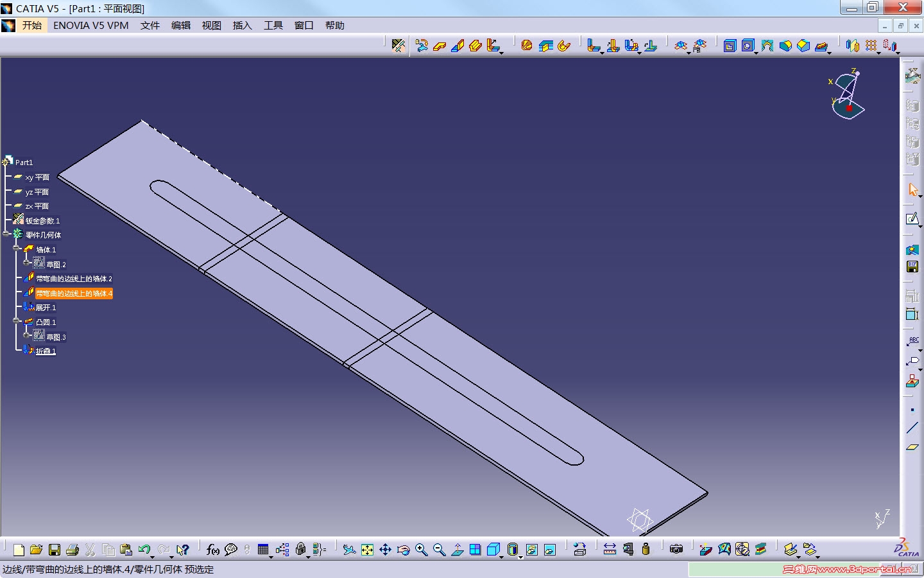Select the Cut Out tool icon
The height and width of the screenshot is (578, 924).
pos(730,46)
